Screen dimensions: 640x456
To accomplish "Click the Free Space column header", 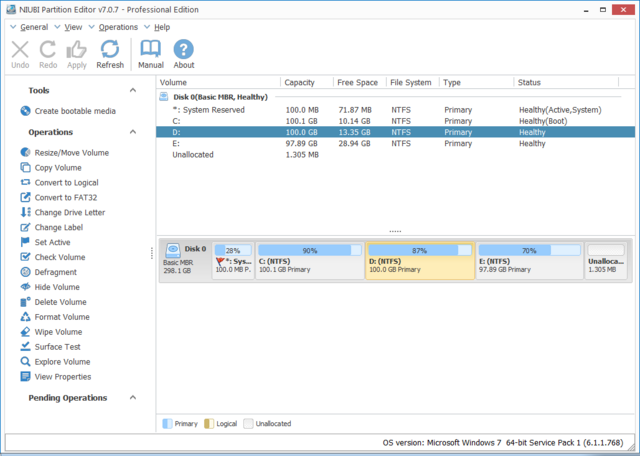I will point(360,82).
